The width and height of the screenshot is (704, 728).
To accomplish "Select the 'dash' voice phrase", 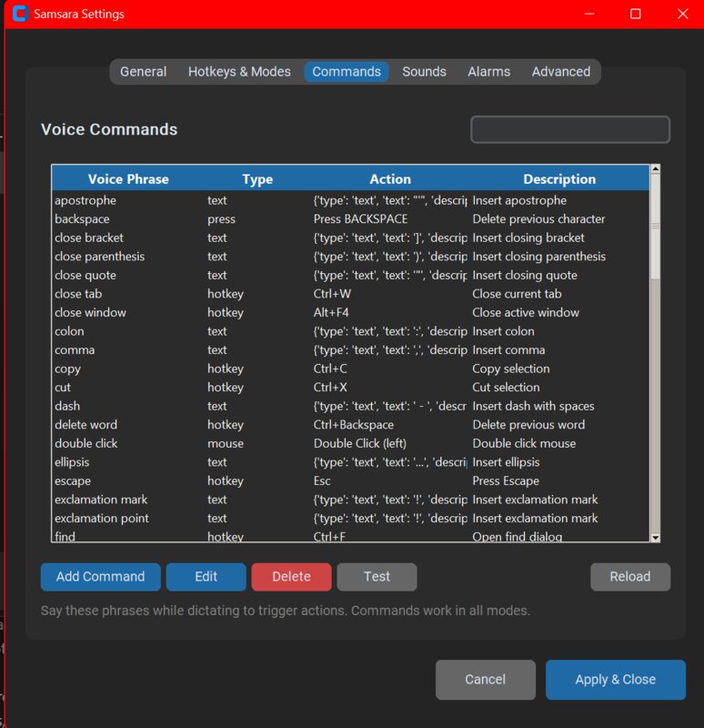I will click(x=350, y=406).
